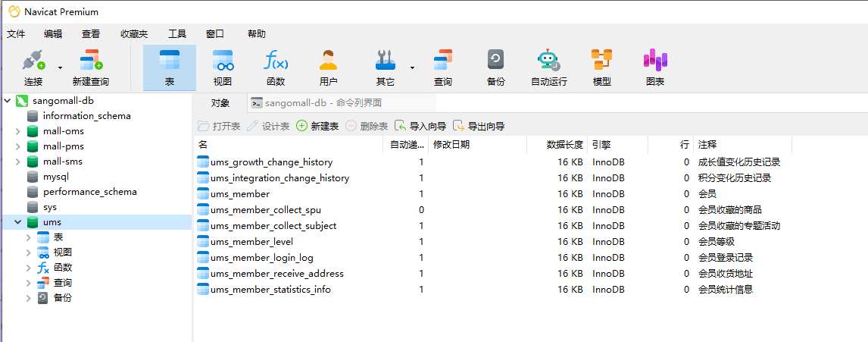Click the tree 备份 (backup) icon
868x342 pixels.
43,298
